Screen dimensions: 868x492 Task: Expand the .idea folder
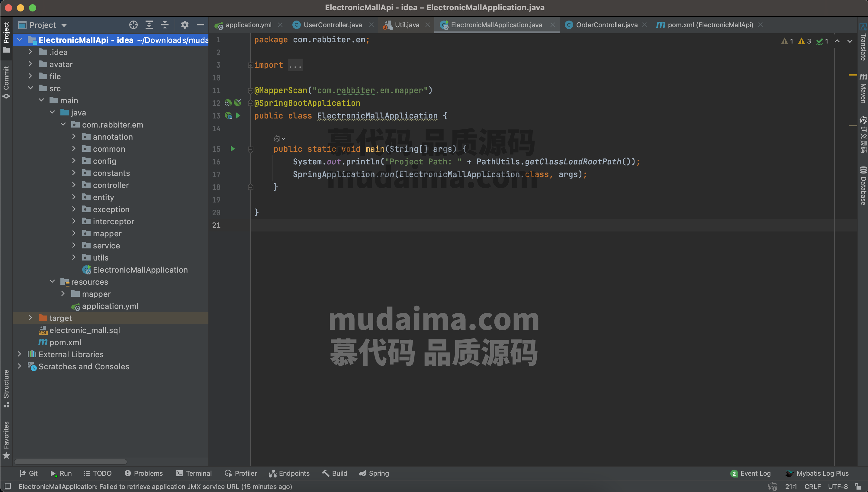pos(31,52)
